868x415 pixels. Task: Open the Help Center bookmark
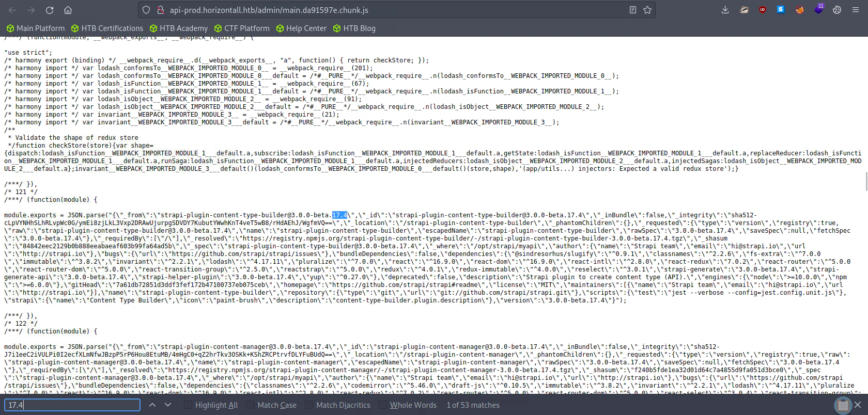301,28
